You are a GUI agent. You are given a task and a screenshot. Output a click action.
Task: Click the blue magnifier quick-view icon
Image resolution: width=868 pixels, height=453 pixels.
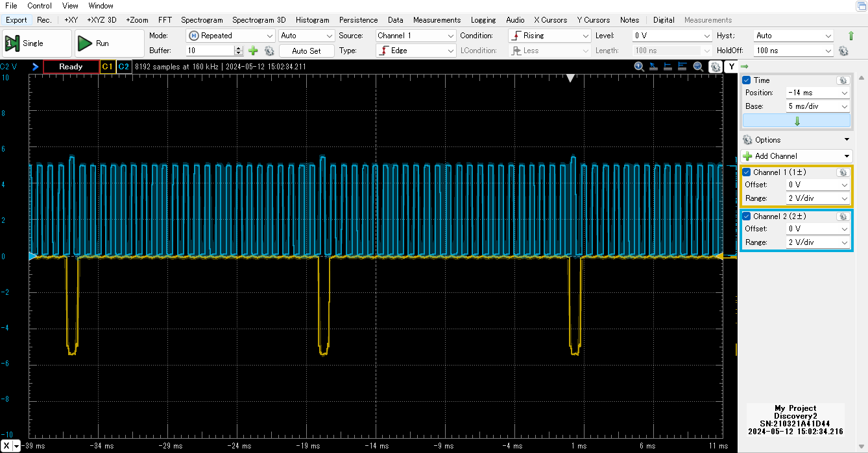tap(698, 67)
